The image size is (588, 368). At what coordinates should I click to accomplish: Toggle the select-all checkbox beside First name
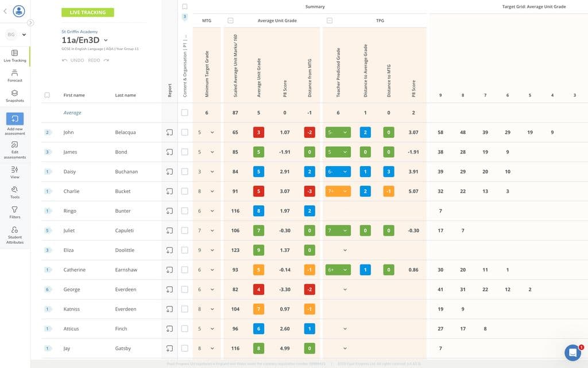(x=47, y=95)
